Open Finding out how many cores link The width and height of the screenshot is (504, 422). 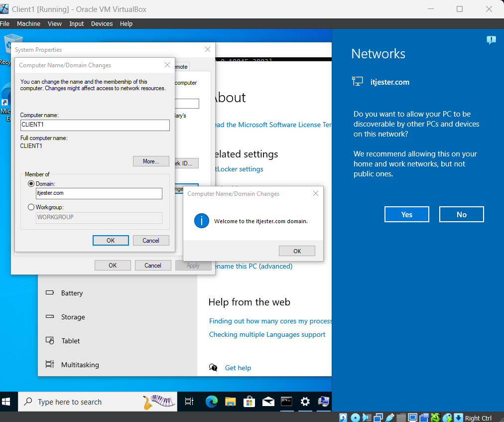tap(270, 321)
